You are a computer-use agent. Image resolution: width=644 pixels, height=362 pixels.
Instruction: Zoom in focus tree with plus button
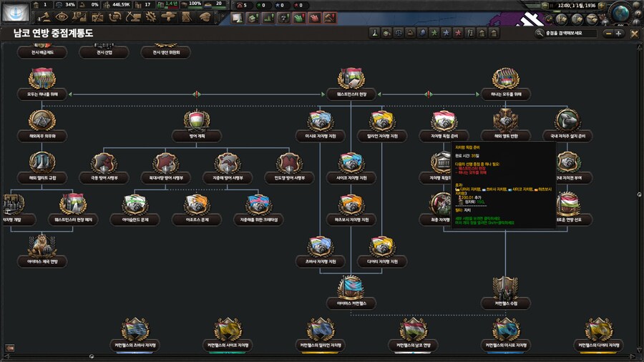[620, 34]
